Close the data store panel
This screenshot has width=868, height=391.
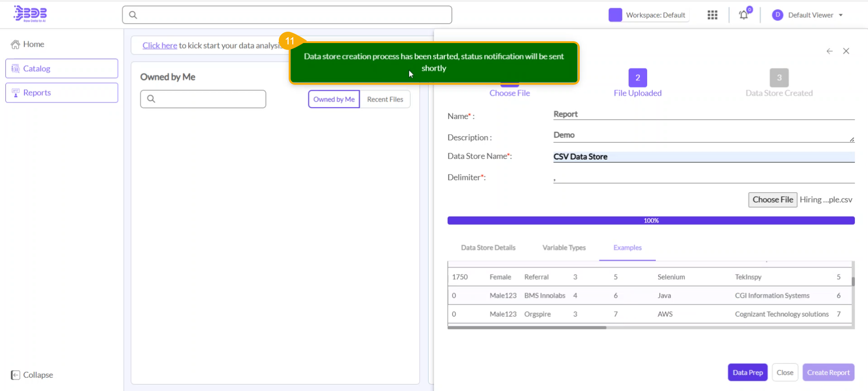pyautogui.click(x=846, y=51)
